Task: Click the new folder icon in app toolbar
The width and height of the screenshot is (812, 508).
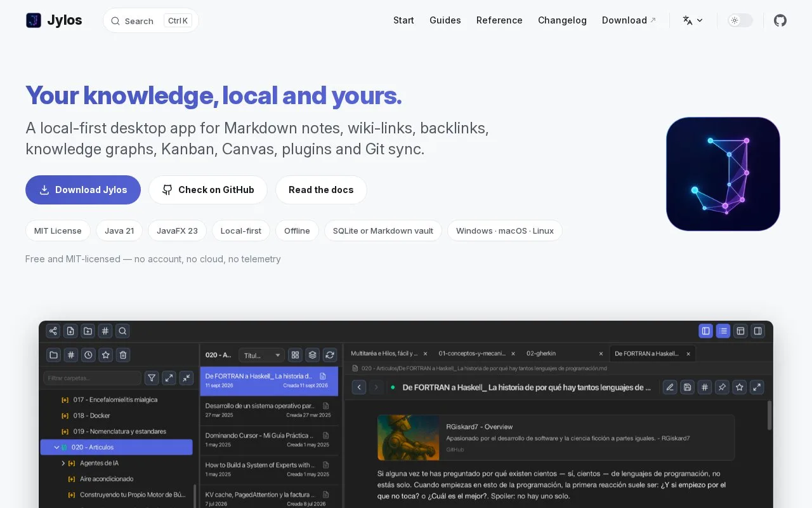Action: [88, 331]
